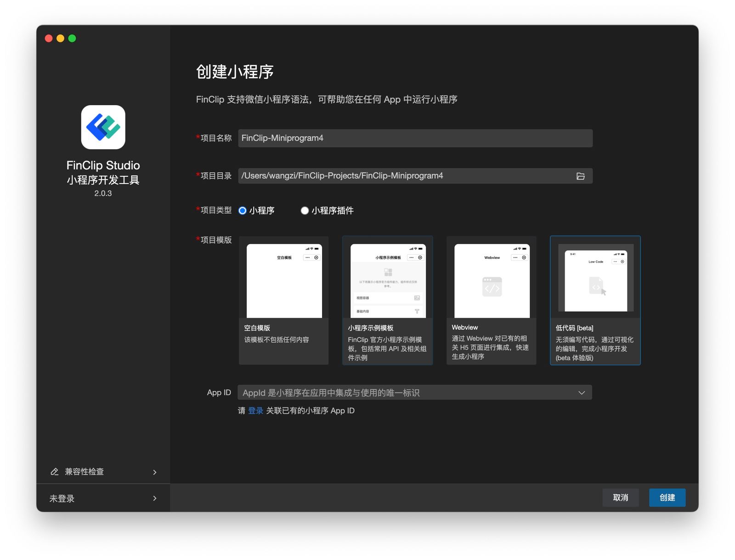
Task: Click the </> code icon in Webview preview
Action: point(492,288)
